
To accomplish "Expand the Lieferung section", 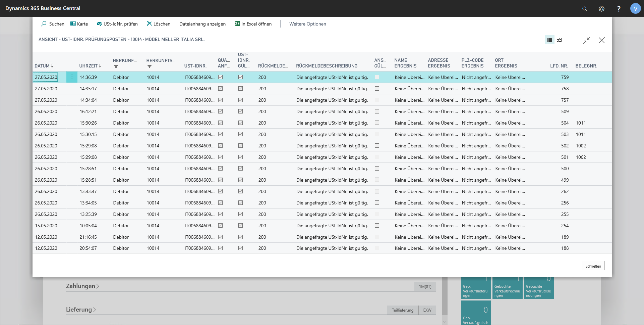I will [81, 310].
